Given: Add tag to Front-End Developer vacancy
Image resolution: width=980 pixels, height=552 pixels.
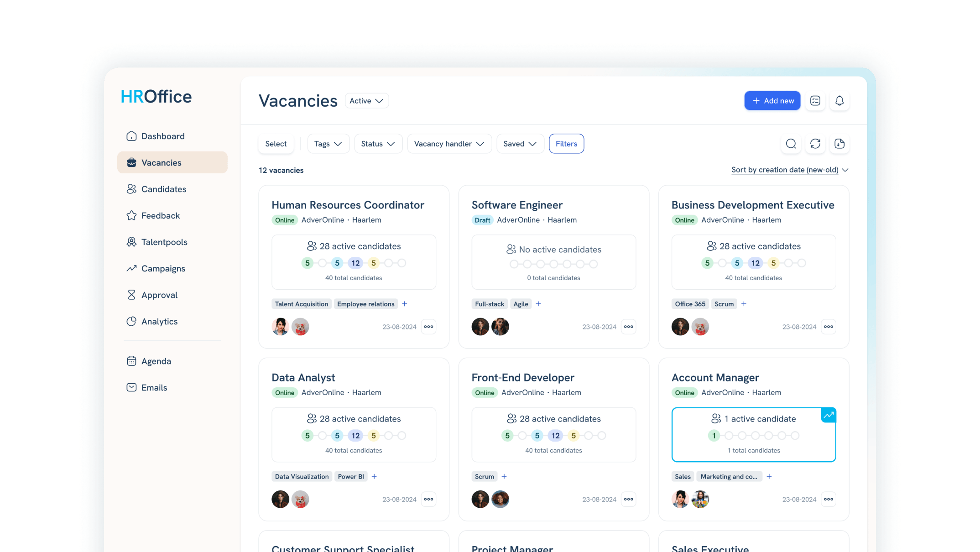Looking at the screenshot, I should 504,476.
